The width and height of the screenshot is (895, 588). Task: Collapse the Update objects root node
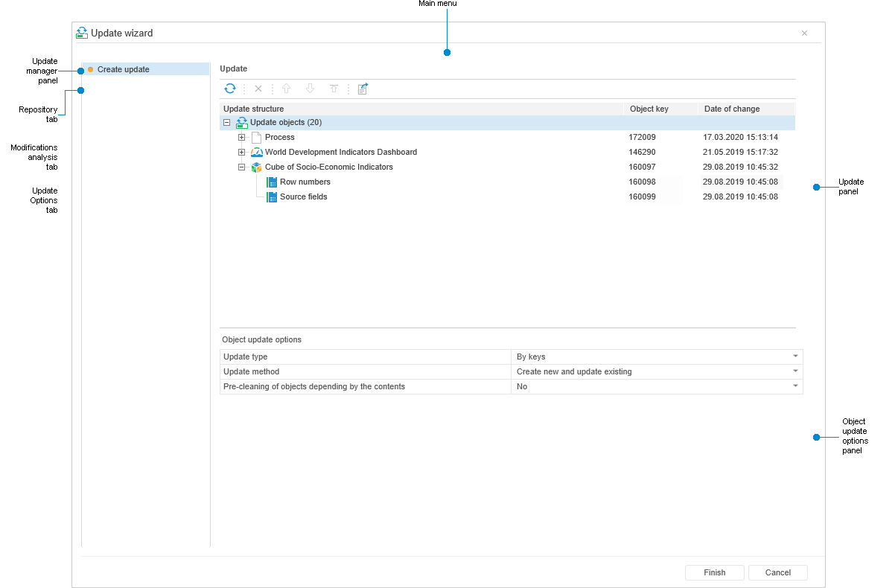(x=226, y=122)
